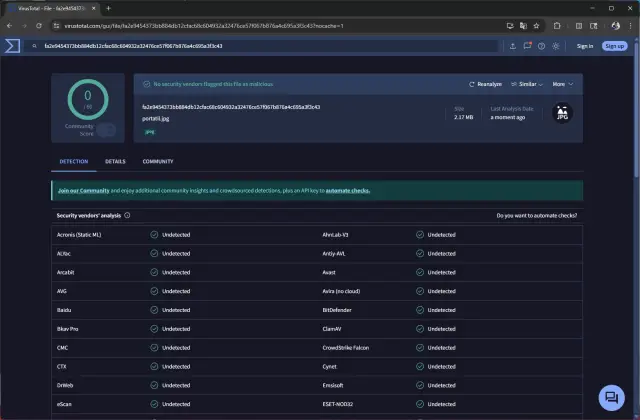Open the help question mark icon
640x420 pixels.
point(540,46)
